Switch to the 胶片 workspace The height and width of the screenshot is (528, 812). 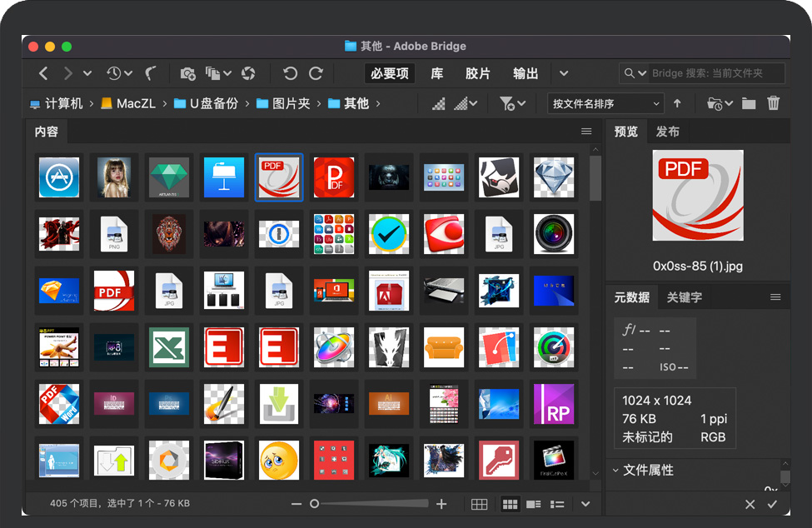pyautogui.click(x=478, y=74)
